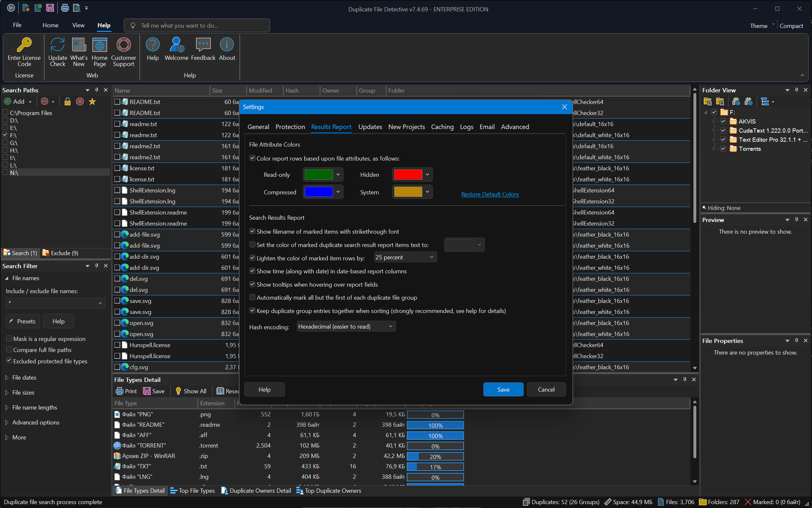Open the 25 percent lighten dropdown
Screen dimensions: 812x508
(x=405, y=257)
